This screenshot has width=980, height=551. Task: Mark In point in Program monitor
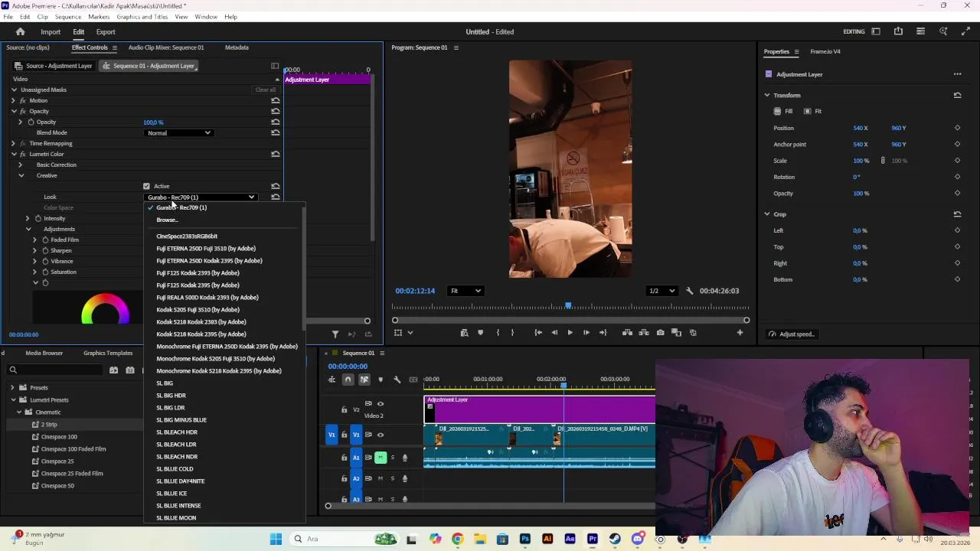click(x=498, y=333)
